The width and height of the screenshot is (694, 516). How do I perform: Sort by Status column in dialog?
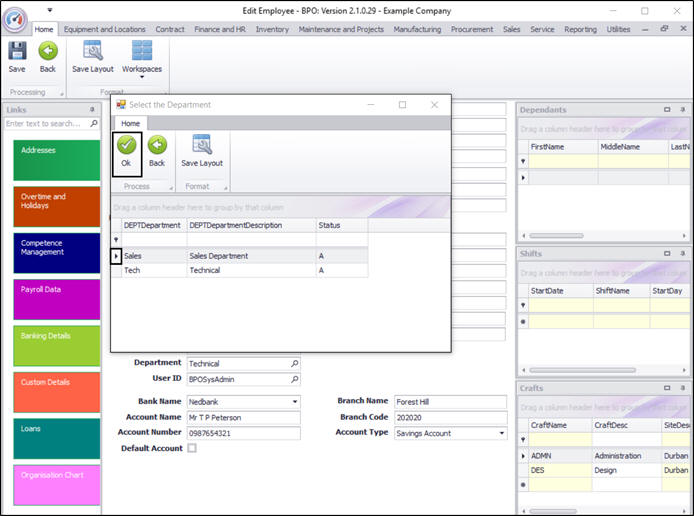(x=342, y=225)
